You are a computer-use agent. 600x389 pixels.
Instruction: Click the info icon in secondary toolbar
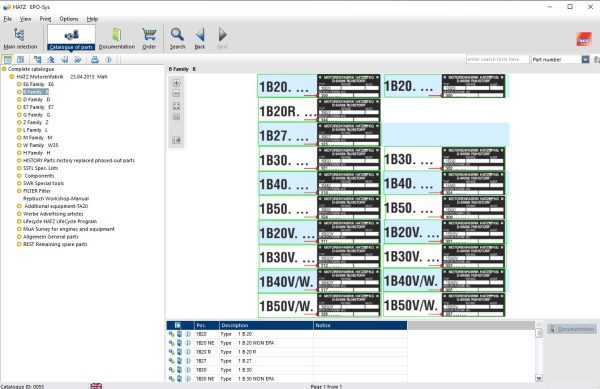[x=109, y=60]
